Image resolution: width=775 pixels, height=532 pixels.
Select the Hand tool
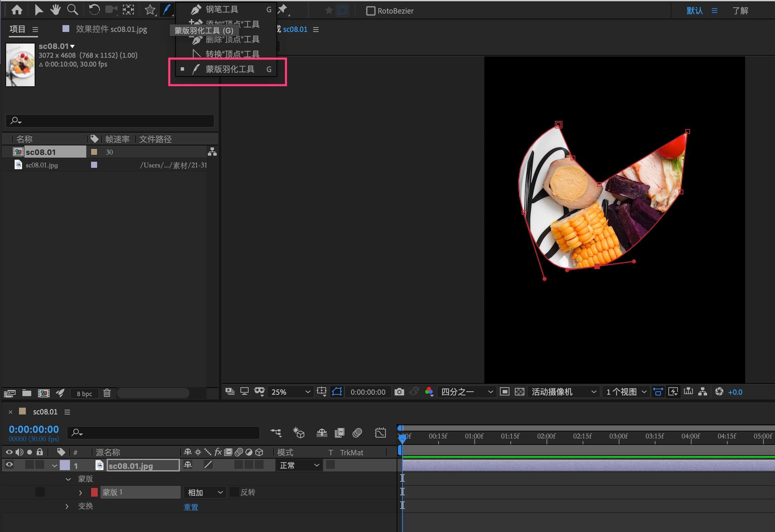pyautogui.click(x=55, y=10)
